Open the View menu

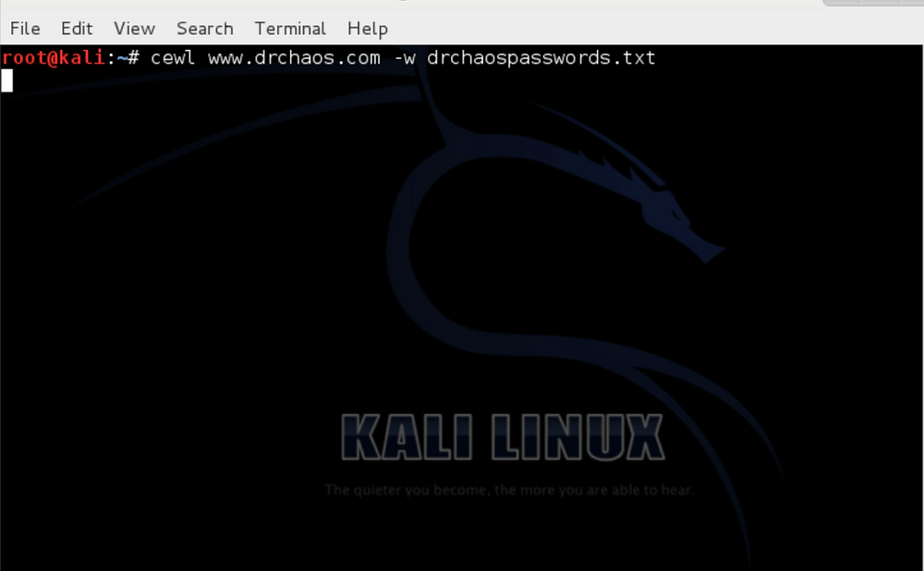click(x=134, y=29)
